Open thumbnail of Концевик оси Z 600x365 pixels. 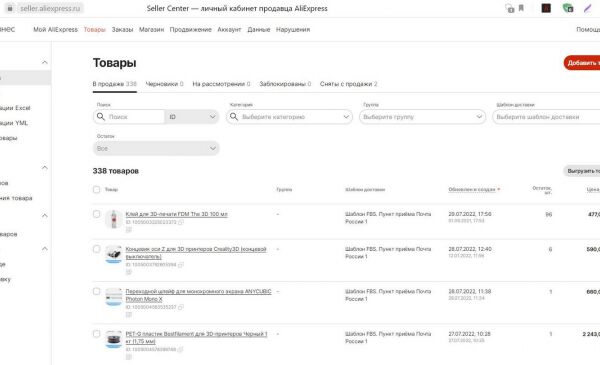click(x=114, y=254)
